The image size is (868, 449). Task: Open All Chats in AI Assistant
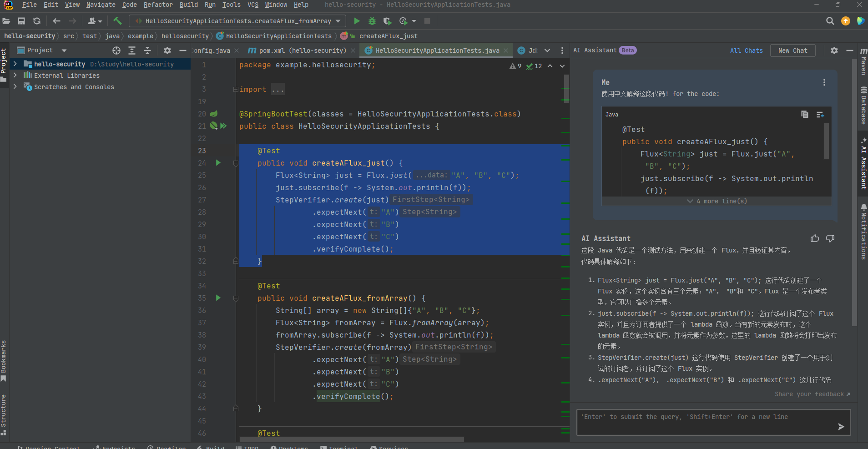pos(746,50)
